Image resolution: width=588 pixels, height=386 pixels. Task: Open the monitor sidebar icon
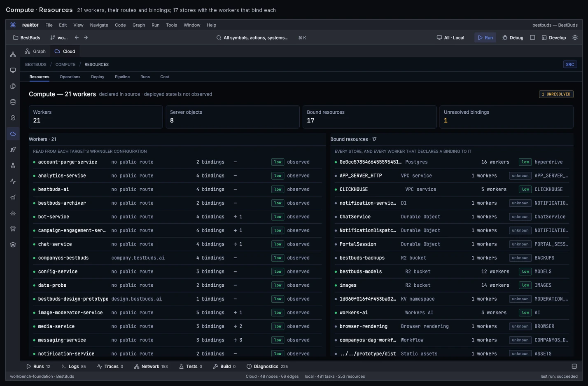coord(13,70)
